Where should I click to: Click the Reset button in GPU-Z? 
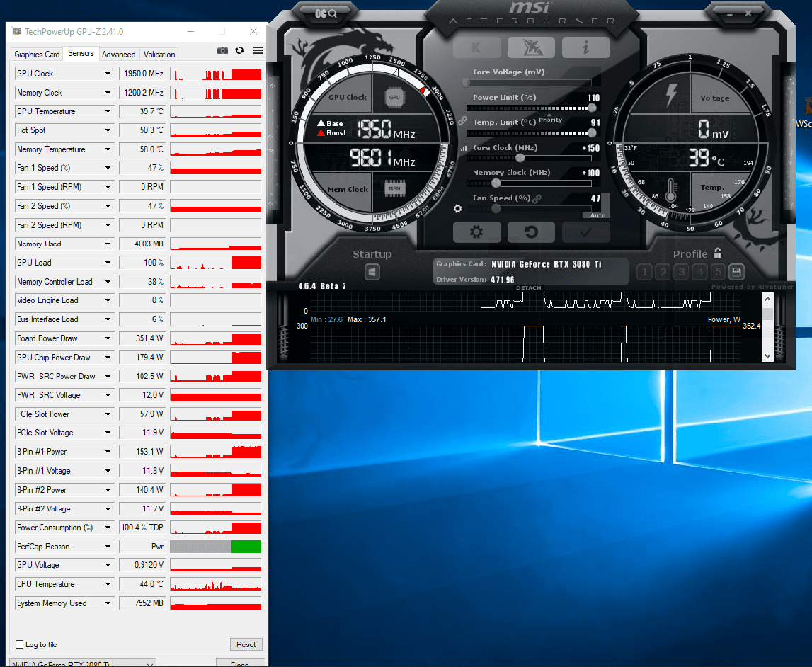click(x=246, y=644)
